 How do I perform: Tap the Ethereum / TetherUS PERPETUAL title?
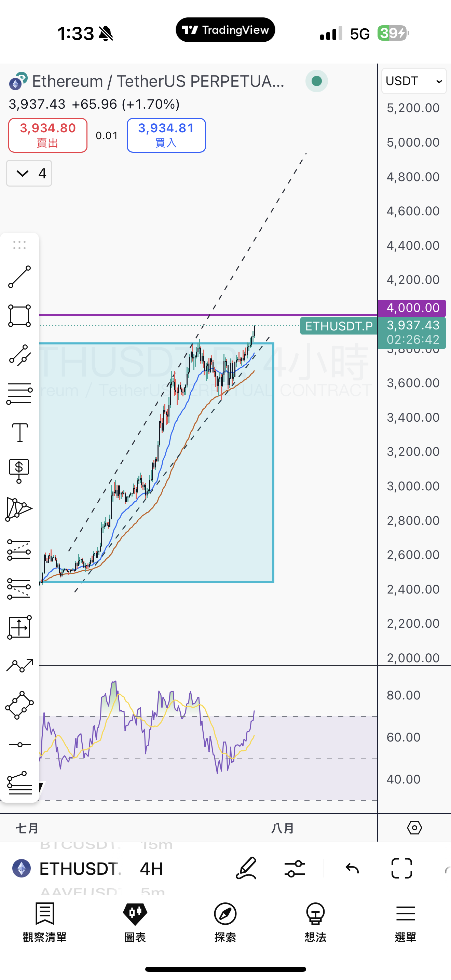click(158, 81)
